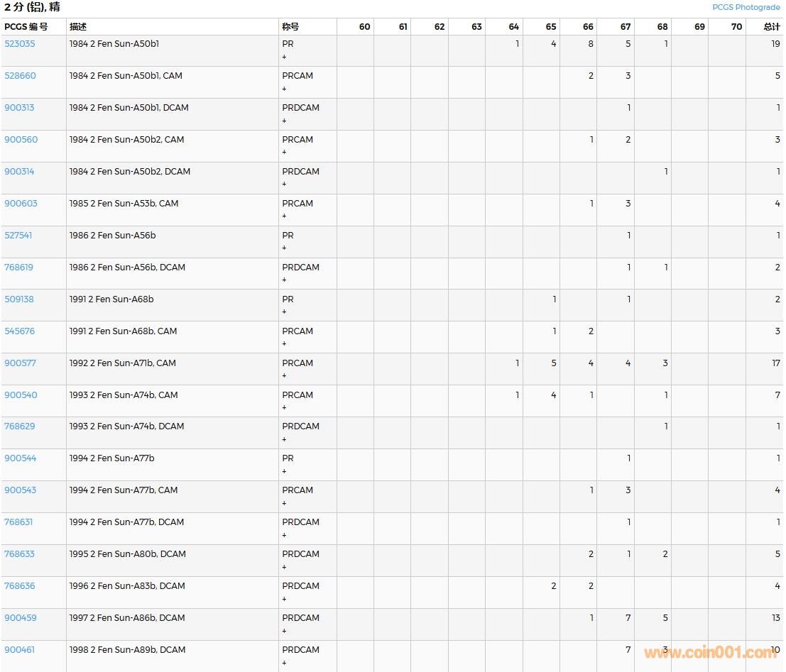Expand plus sign under PRDCAM for 1984 Sun-A50b2

285,184
